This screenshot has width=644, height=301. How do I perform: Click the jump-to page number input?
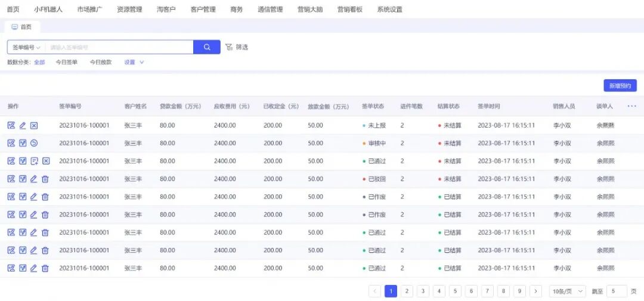[617, 291]
